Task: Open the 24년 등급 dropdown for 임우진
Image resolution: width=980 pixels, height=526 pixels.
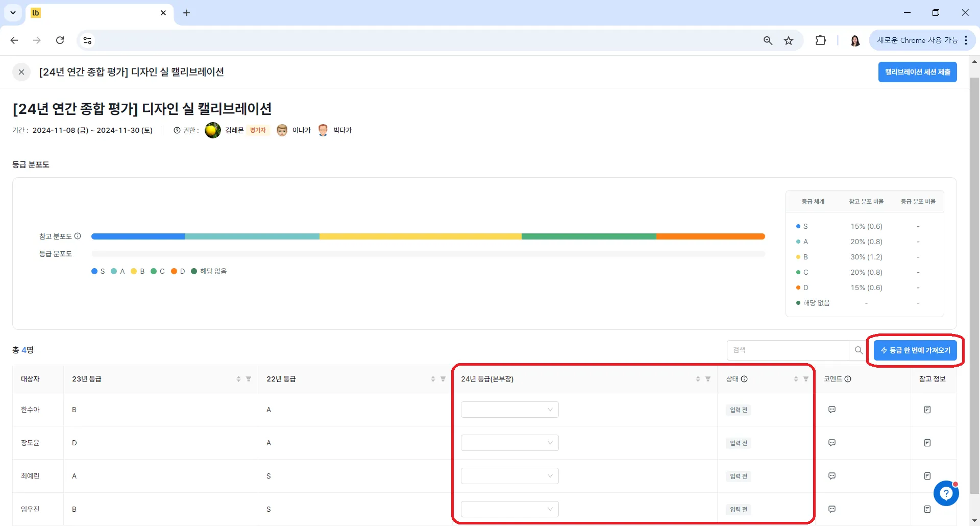Action: point(509,509)
